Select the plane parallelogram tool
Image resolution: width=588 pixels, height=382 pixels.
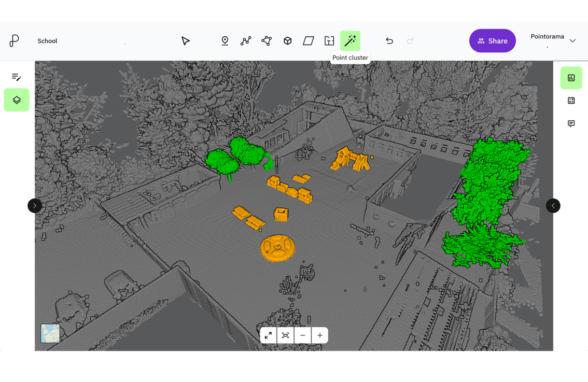pos(309,41)
